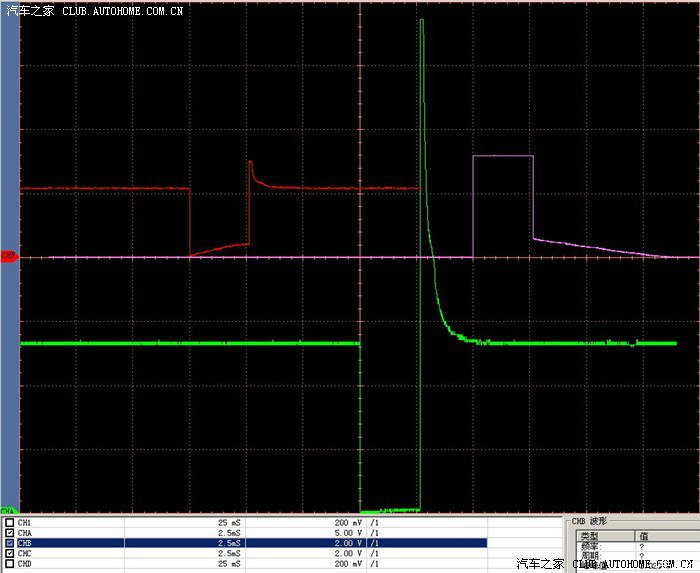The height and width of the screenshot is (573, 700).
Task: Click the red waveform's voltage spike
Action: pos(250,163)
